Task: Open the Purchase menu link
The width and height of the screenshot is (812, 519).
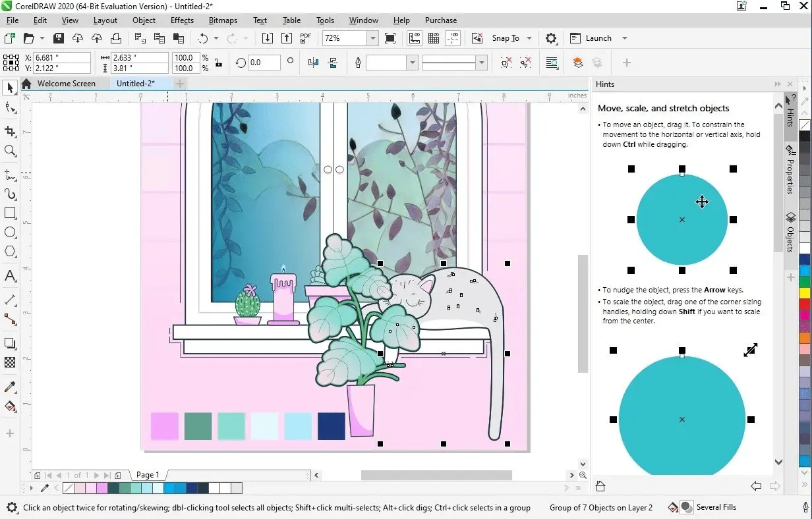Action: tap(441, 20)
